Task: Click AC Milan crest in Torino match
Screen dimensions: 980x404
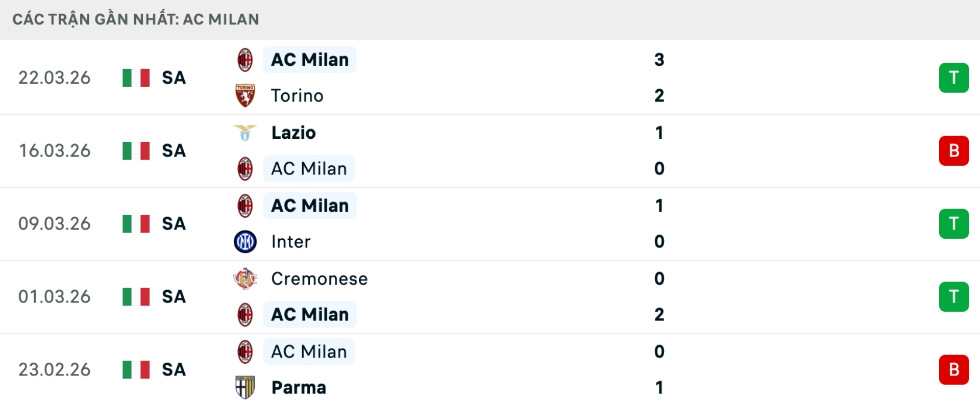Action: 245,60
